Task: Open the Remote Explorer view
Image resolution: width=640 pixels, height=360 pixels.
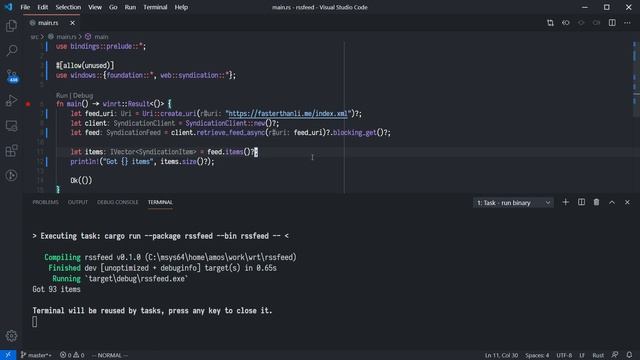Action: point(11,126)
